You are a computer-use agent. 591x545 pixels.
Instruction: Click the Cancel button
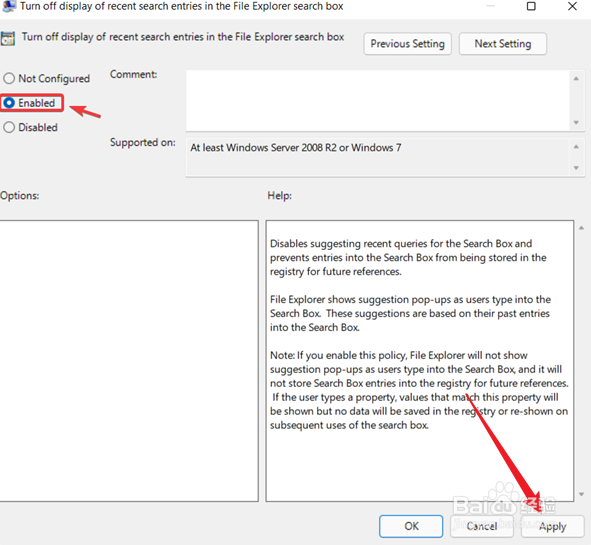click(x=482, y=526)
